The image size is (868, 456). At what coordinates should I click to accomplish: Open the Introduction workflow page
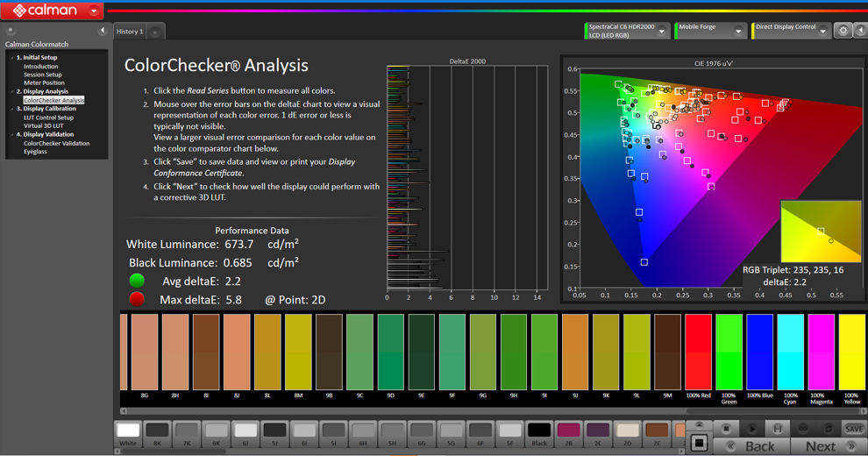pyautogui.click(x=41, y=67)
